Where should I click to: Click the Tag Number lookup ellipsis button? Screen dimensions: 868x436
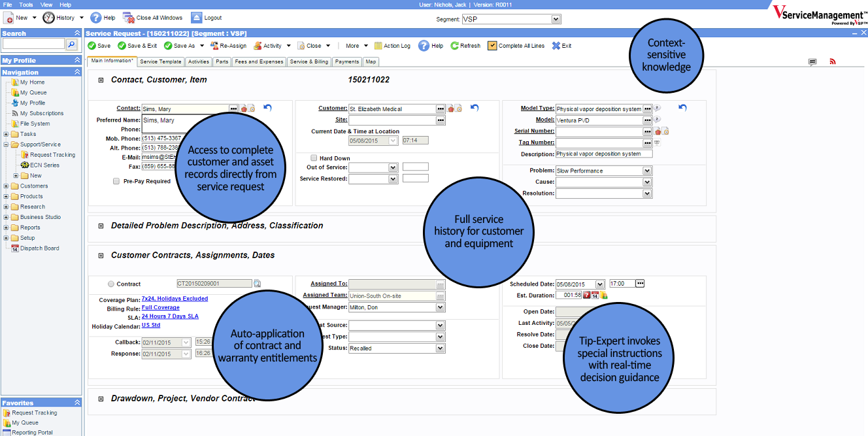[x=648, y=143]
